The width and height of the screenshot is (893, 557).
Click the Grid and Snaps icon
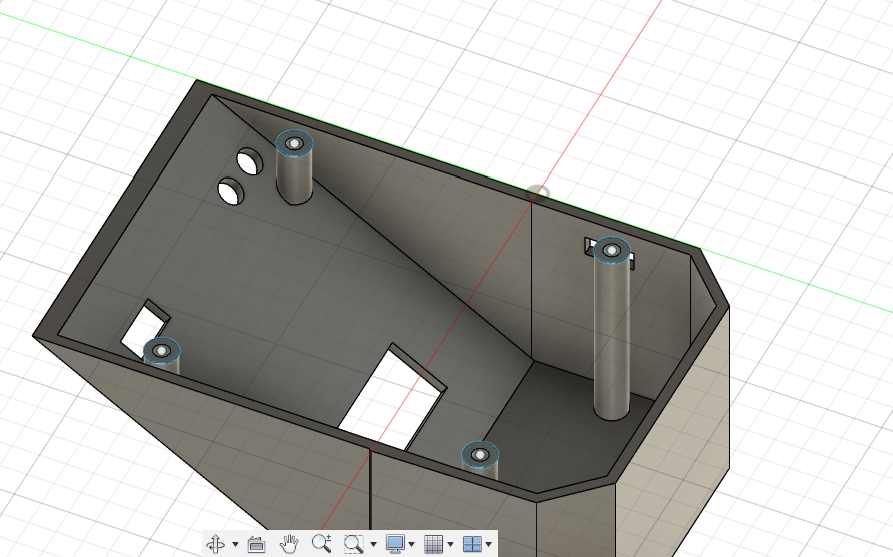point(434,544)
